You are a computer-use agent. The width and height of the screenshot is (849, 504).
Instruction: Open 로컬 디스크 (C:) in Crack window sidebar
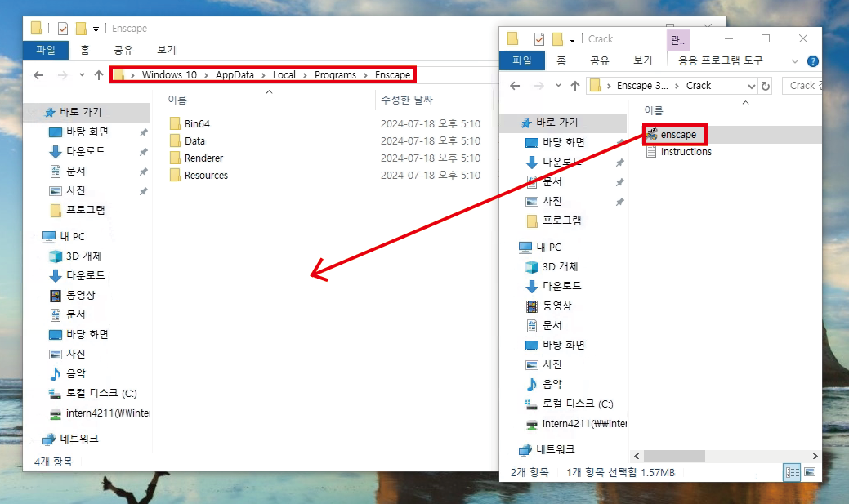coord(570,404)
